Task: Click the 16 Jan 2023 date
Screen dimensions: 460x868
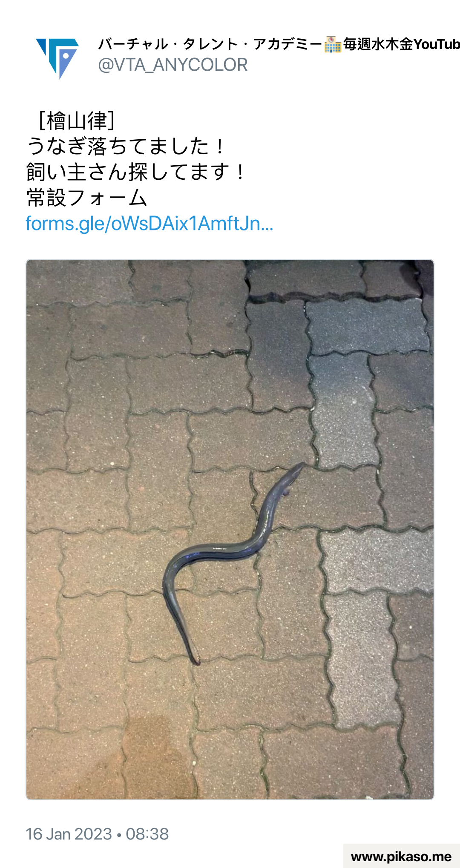Action: coord(69,834)
